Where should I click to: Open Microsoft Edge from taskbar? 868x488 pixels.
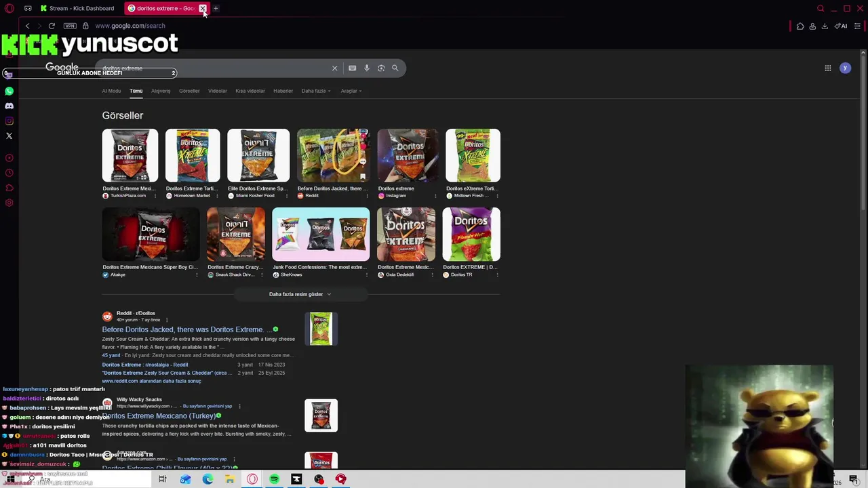point(208,479)
